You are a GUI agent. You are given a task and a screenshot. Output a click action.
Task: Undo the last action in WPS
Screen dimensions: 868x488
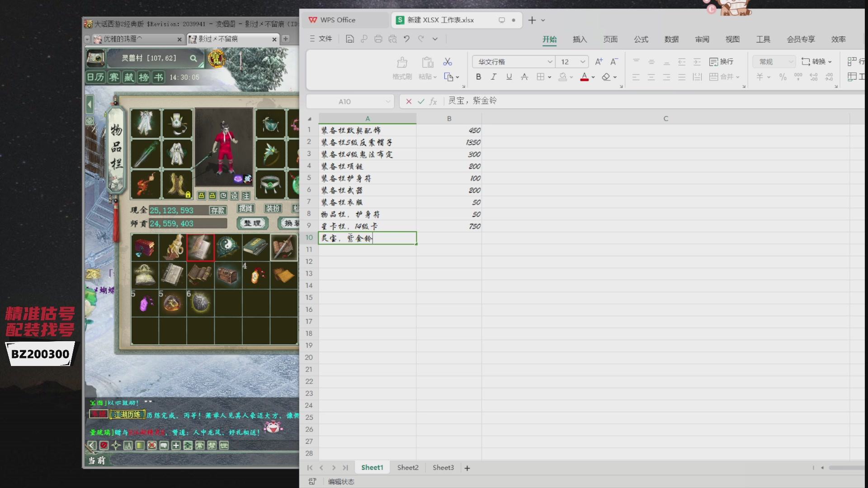click(x=407, y=39)
